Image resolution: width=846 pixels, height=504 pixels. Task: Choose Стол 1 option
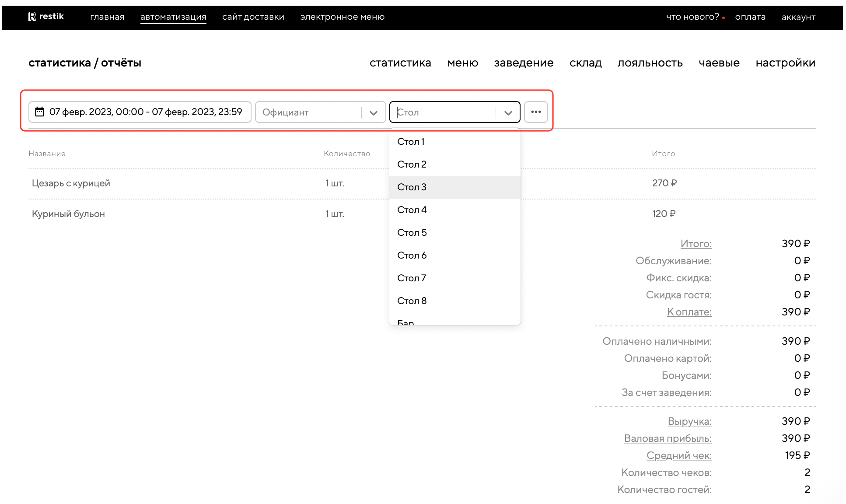click(411, 142)
